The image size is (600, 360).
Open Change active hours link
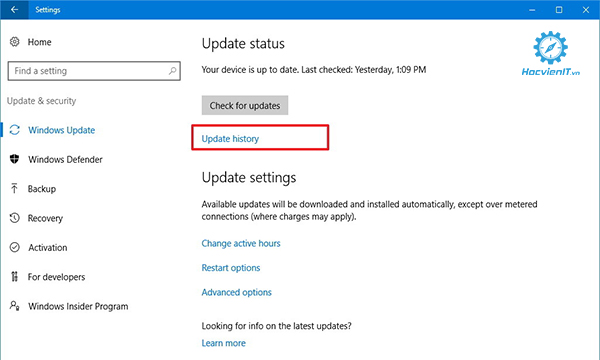241,243
